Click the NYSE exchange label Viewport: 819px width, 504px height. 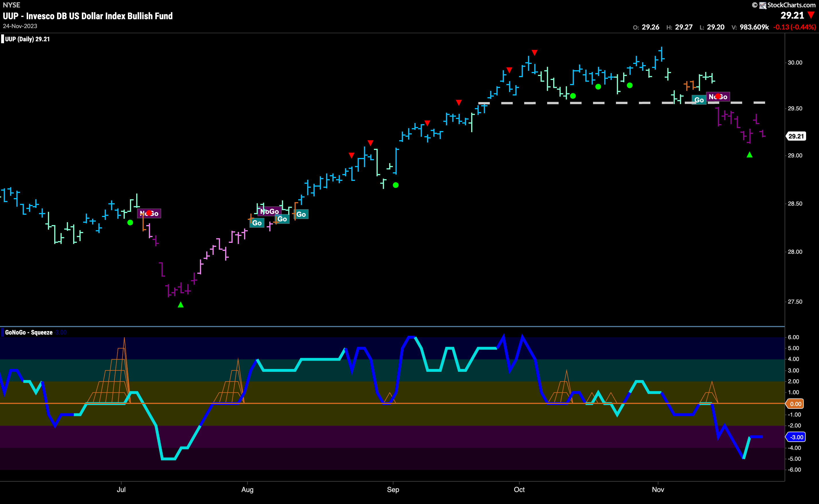11,5
